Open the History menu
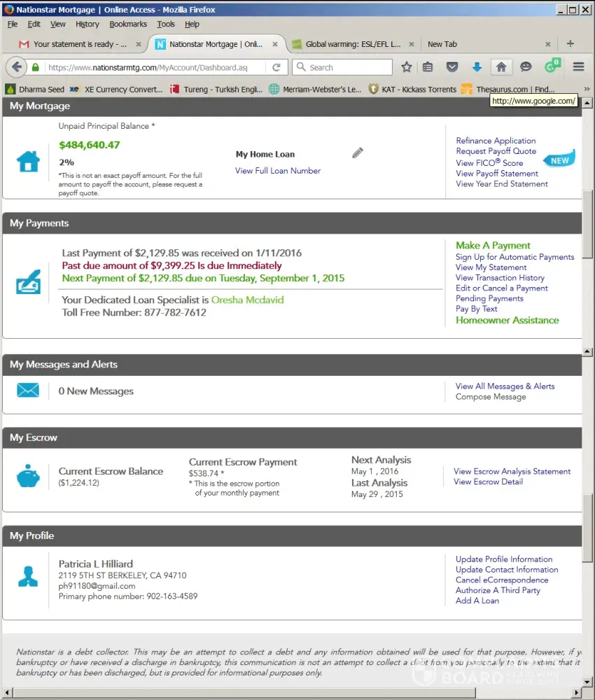 click(x=87, y=24)
